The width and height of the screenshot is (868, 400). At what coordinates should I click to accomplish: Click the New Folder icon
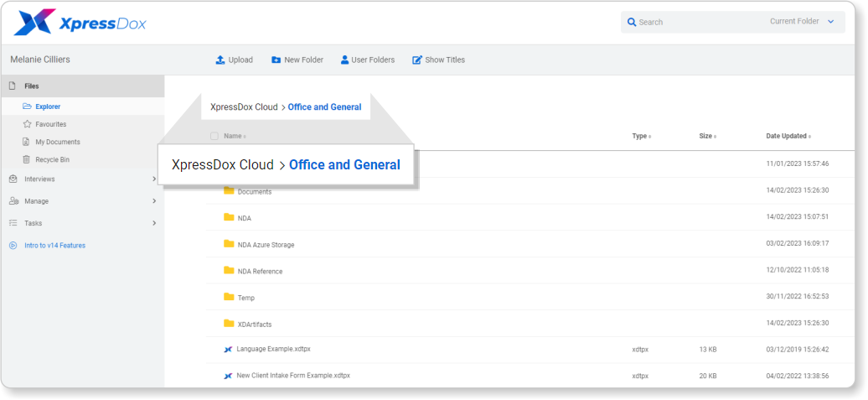[276, 60]
